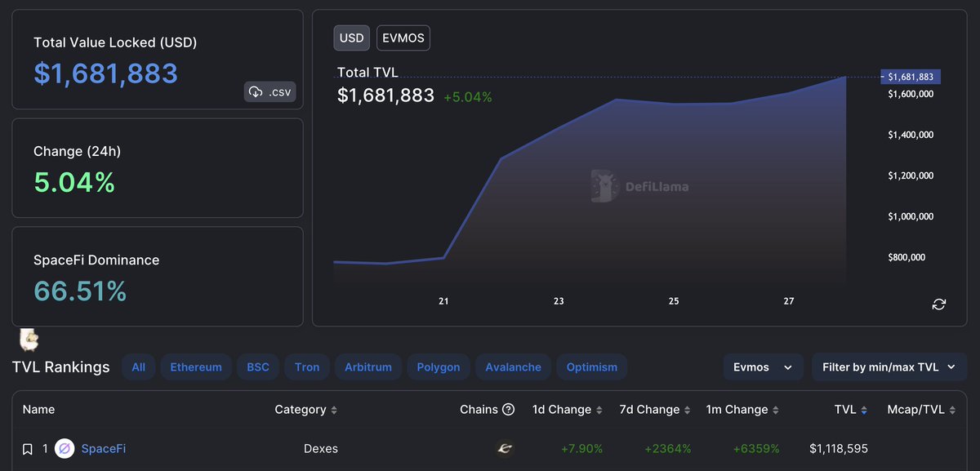Click the +2364% 7d change cell

click(x=667, y=449)
